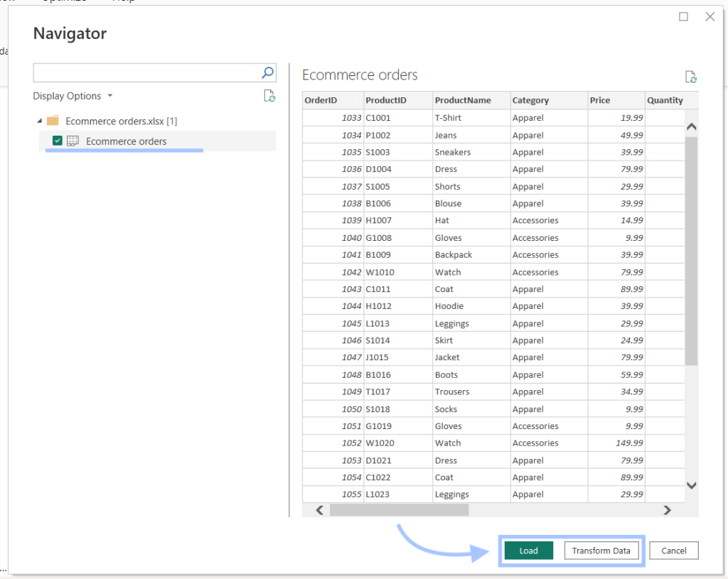Click the Shorts product name cell
The width and height of the screenshot is (728, 579).
(x=471, y=187)
